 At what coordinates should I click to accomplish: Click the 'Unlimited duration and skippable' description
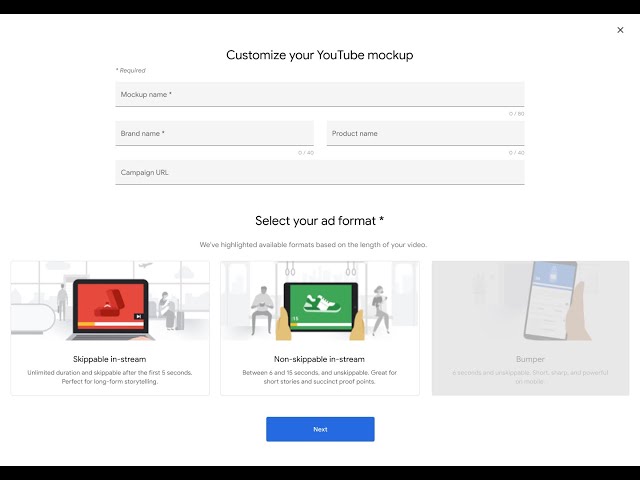tap(109, 377)
